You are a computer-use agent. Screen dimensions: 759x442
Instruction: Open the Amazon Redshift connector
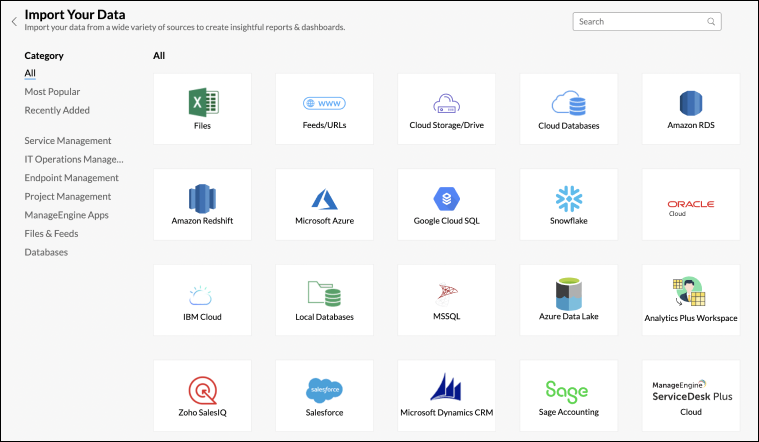[x=202, y=204]
